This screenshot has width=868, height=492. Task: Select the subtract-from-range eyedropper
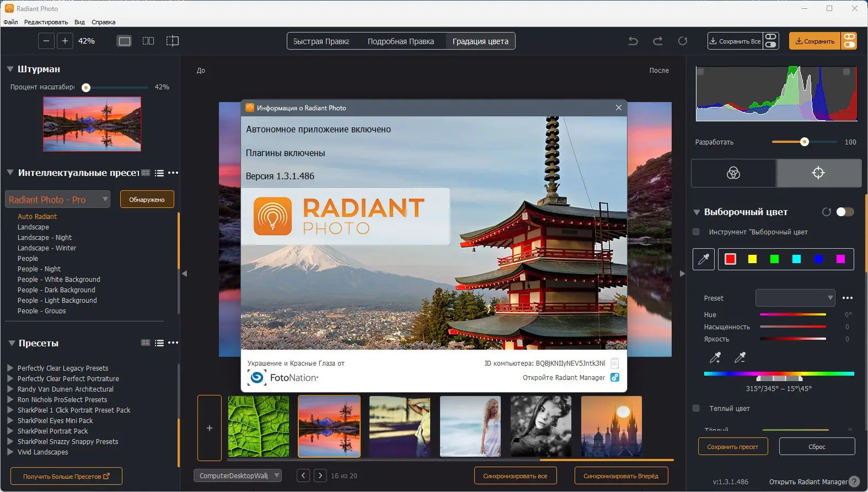(x=740, y=358)
